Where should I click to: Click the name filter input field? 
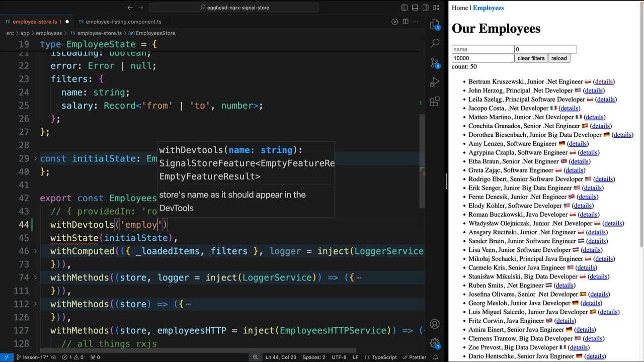(482, 49)
